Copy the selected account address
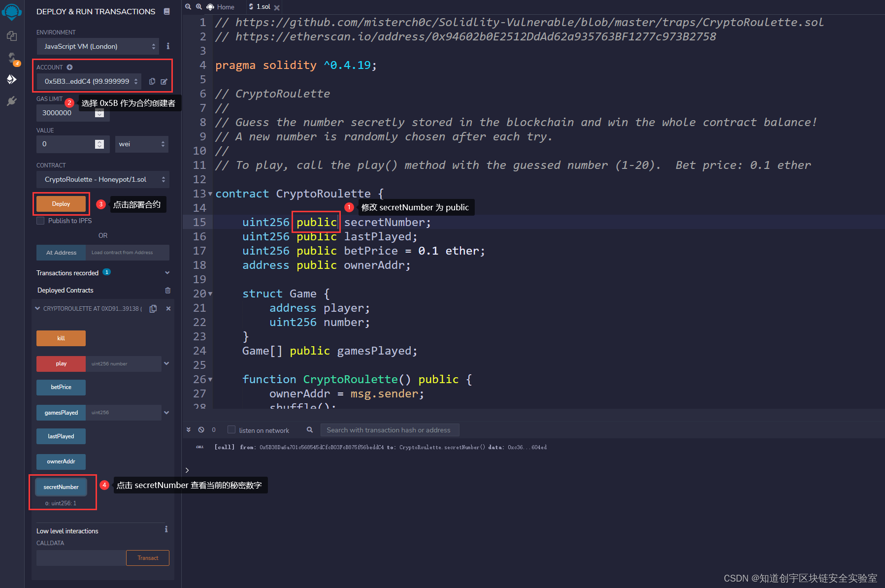The width and height of the screenshot is (885, 588). point(152,81)
